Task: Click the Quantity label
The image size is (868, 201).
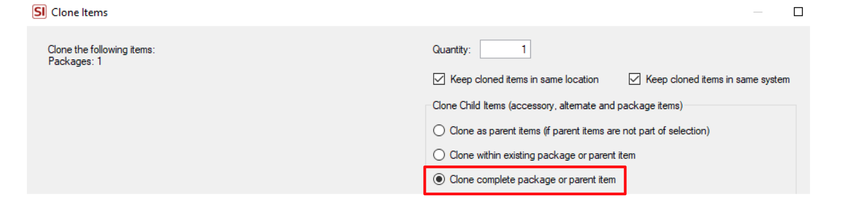Action: click(x=451, y=50)
